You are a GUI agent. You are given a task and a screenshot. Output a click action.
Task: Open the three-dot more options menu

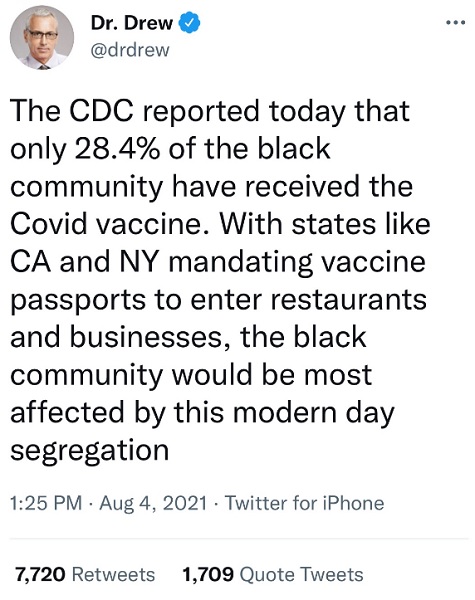[x=456, y=23]
